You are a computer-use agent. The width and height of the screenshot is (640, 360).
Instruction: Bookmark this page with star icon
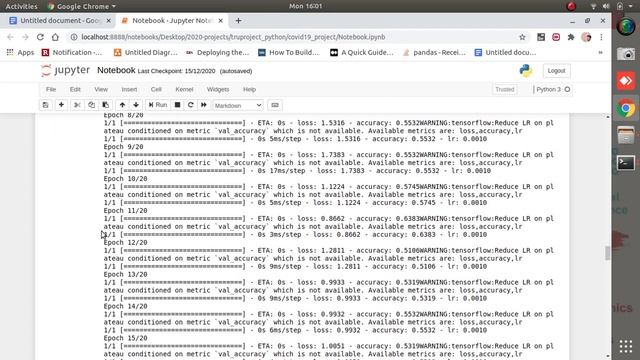tap(522, 37)
